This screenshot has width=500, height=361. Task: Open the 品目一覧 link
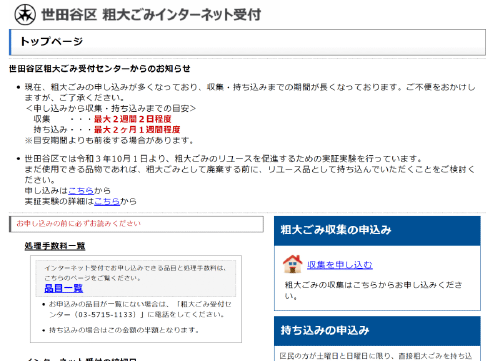pyautogui.click(x=64, y=288)
